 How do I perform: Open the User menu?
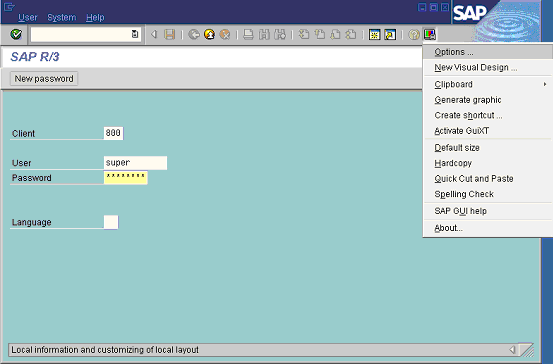click(x=28, y=17)
